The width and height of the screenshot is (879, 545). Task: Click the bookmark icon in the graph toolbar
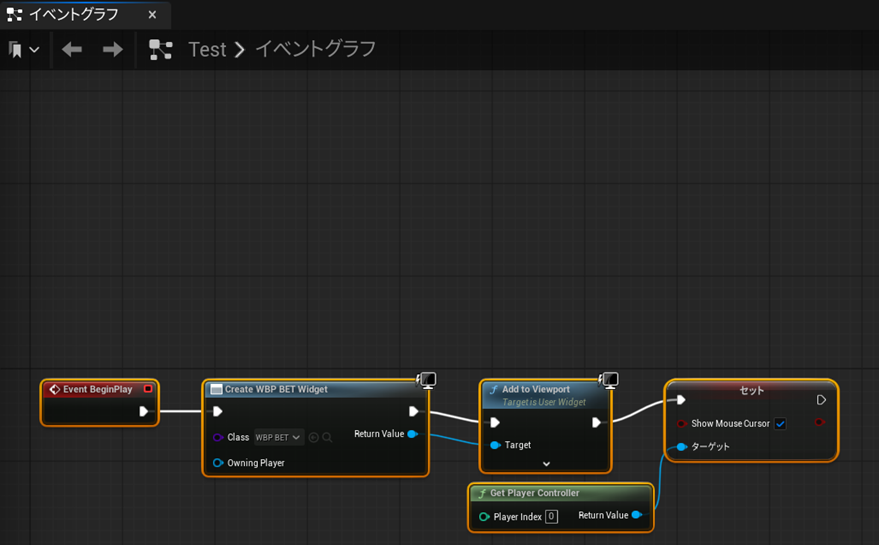coord(15,49)
